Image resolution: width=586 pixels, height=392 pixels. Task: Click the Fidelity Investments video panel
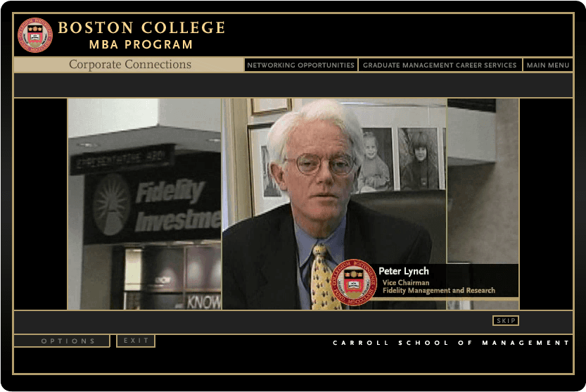tap(145, 204)
